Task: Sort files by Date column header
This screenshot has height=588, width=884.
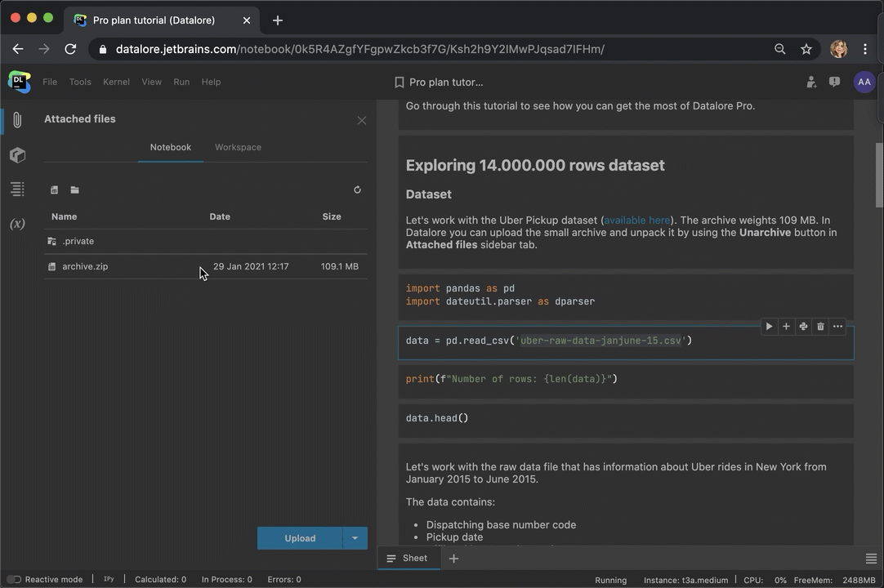Action: [x=220, y=216]
